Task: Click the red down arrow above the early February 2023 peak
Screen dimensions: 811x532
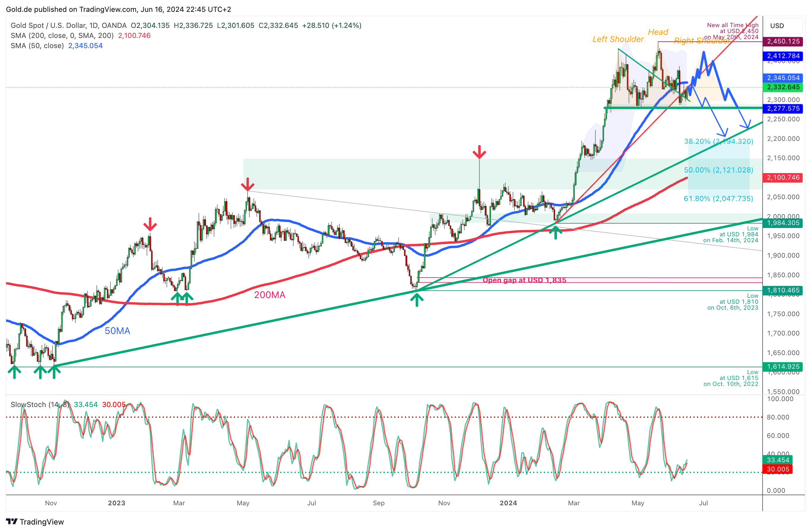Action: click(x=150, y=224)
